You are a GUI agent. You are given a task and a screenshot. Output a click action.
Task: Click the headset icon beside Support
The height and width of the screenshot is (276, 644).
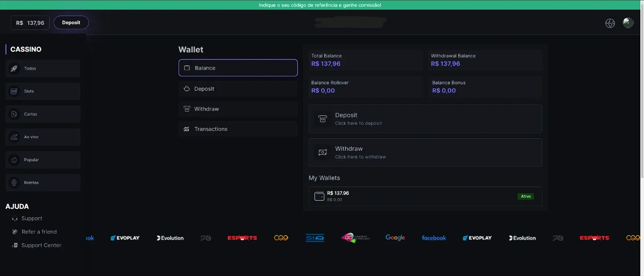[15, 218]
